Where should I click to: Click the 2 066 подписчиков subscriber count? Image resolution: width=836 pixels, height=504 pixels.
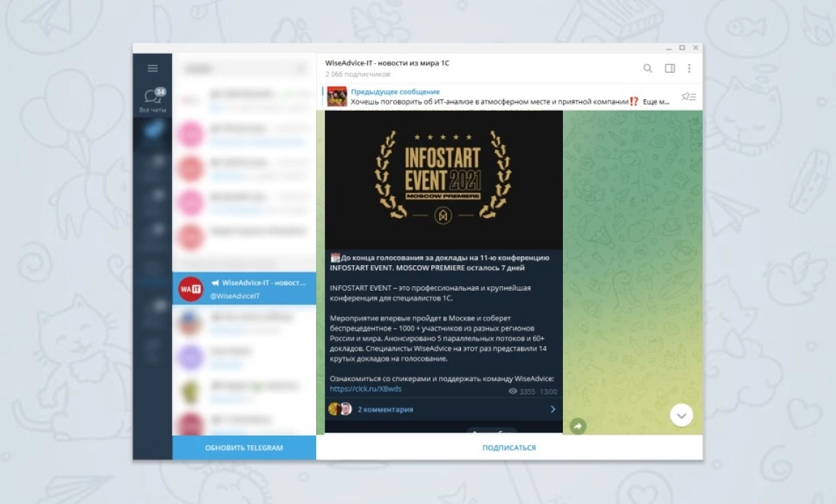358,74
